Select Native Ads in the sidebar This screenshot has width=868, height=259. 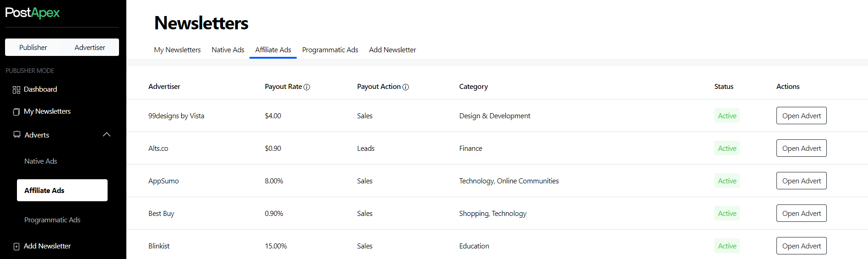(x=41, y=161)
